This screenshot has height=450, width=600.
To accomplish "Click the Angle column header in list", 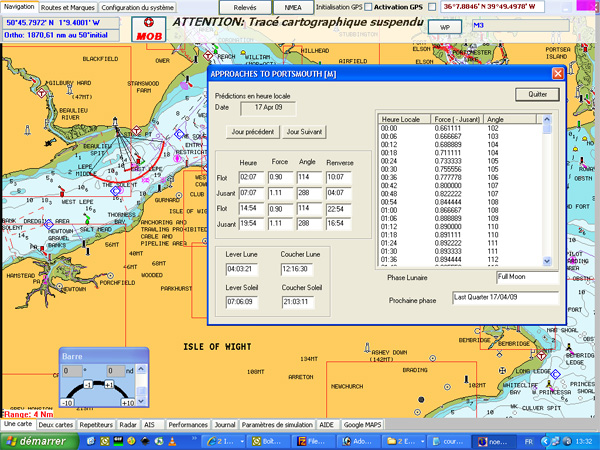I will (x=510, y=119).
